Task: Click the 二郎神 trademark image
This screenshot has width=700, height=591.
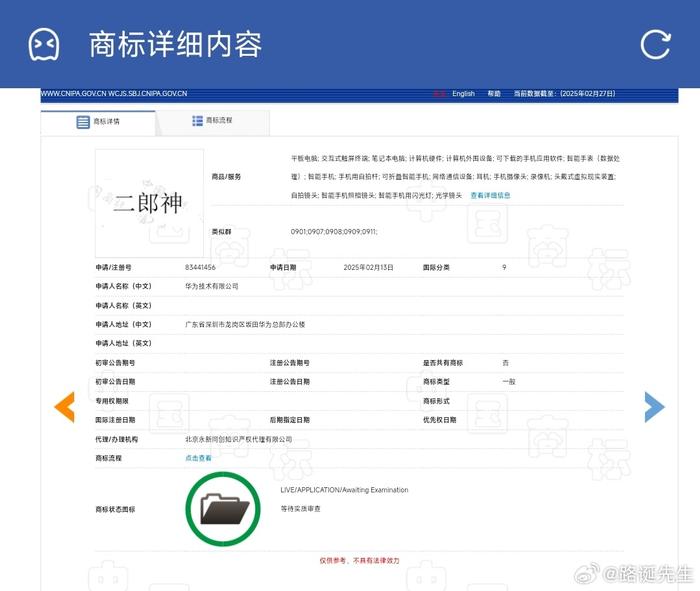Action: pos(149,203)
